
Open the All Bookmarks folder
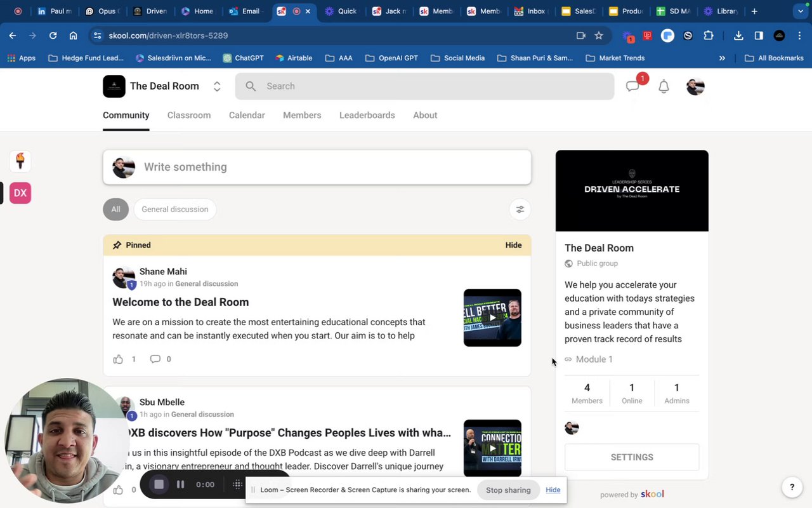[774, 58]
